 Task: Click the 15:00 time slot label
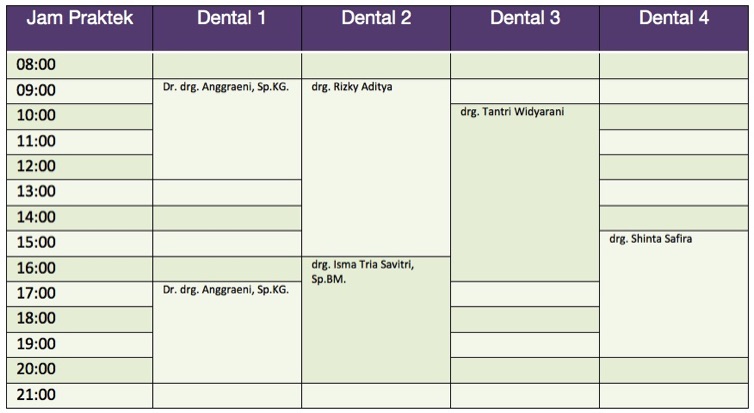(x=38, y=242)
